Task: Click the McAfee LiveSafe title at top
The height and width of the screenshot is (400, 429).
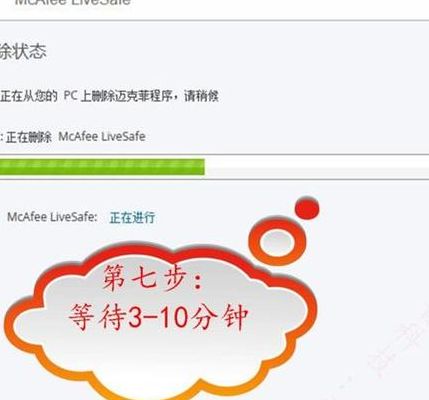Action: coord(73,2)
